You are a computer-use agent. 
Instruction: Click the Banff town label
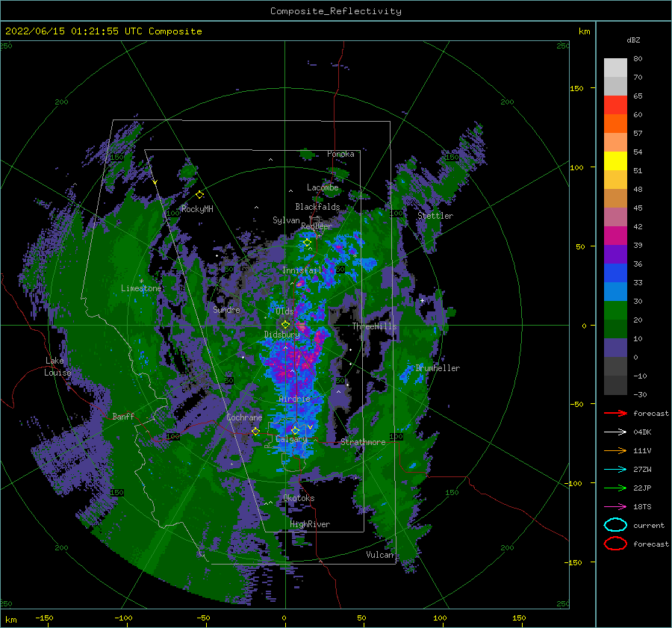click(x=123, y=416)
